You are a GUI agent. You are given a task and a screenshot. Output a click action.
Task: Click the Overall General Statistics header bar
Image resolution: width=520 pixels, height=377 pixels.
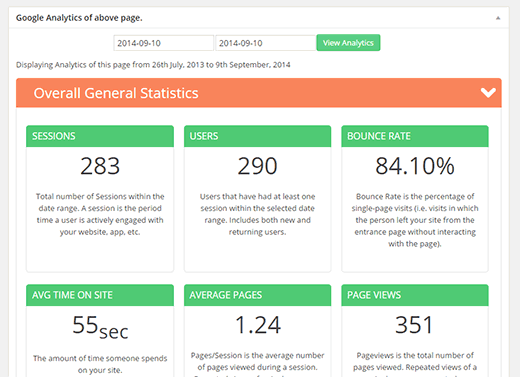259,93
